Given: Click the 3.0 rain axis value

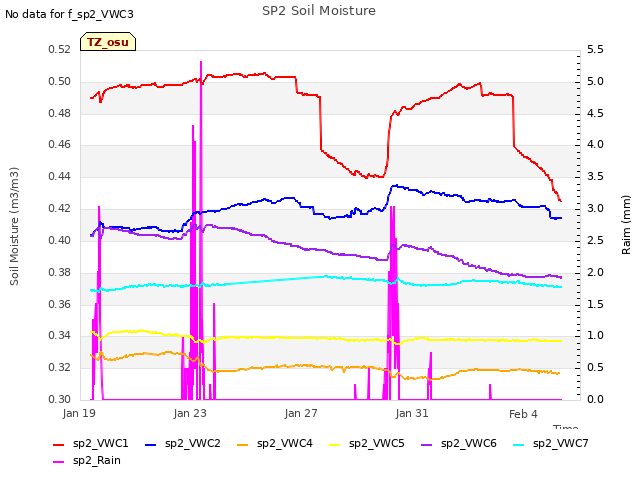Looking at the screenshot, I should click(595, 209).
